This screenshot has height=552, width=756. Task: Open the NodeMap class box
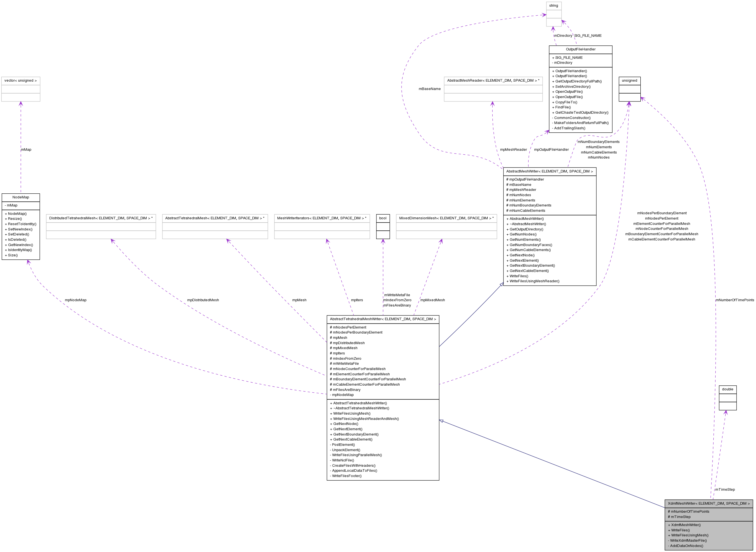[21, 197]
